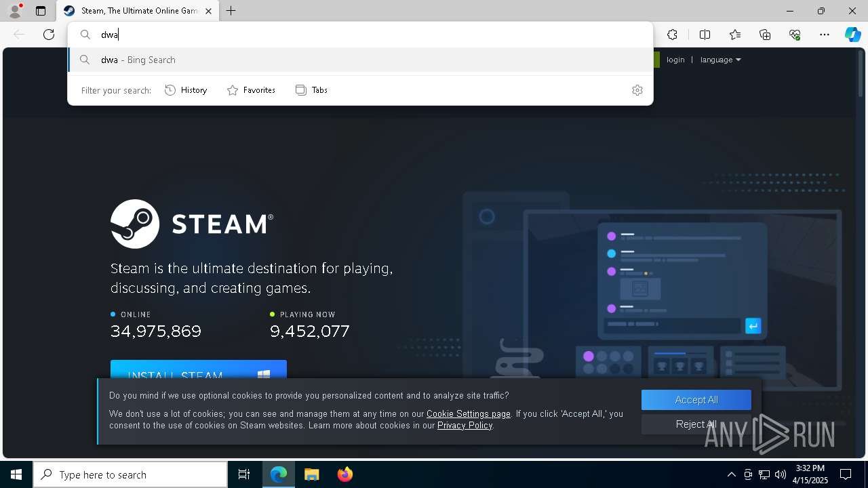Image resolution: width=868 pixels, height=488 pixels.
Task: Accept all cookies
Action: click(x=696, y=400)
